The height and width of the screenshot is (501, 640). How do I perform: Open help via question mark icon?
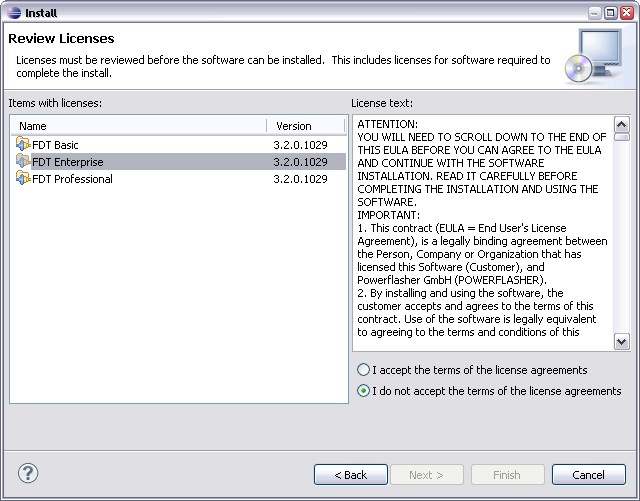[28, 473]
